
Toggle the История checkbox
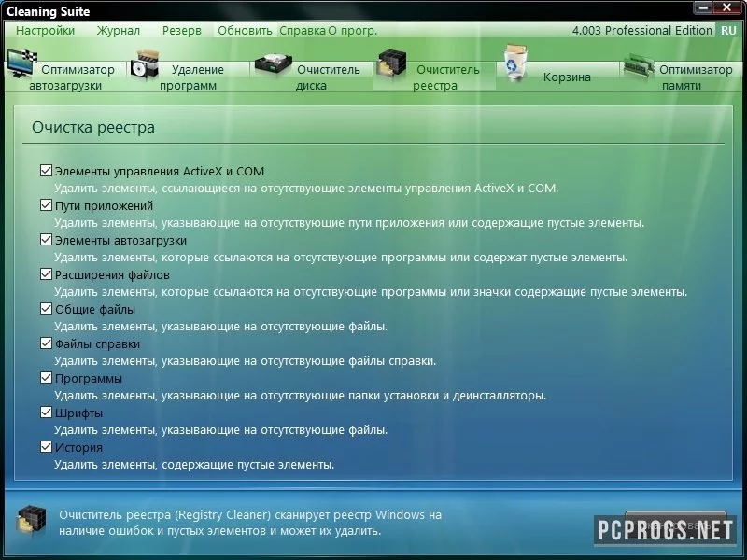click(46, 447)
